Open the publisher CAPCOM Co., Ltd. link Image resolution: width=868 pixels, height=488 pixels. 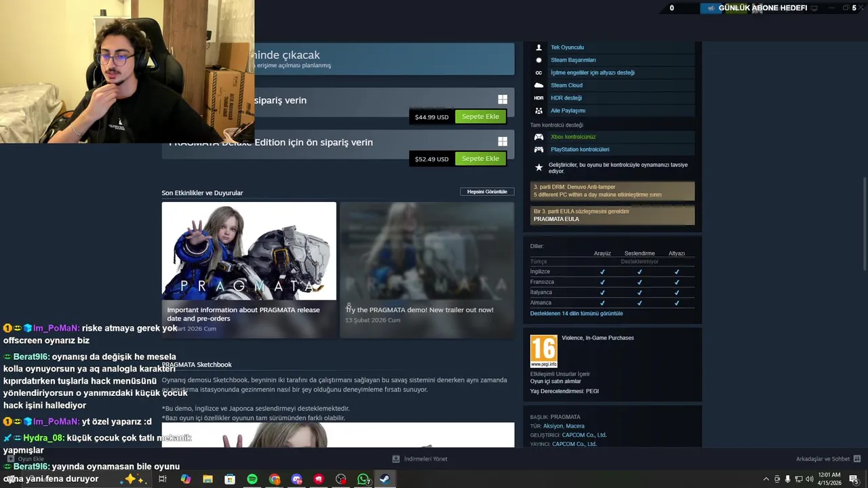[574, 444]
